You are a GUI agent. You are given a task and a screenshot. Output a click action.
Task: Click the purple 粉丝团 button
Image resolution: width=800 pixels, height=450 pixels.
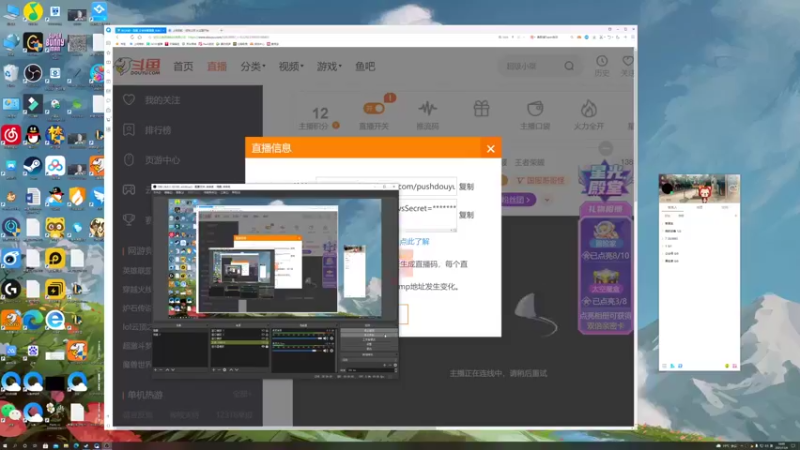tap(518, 199)
